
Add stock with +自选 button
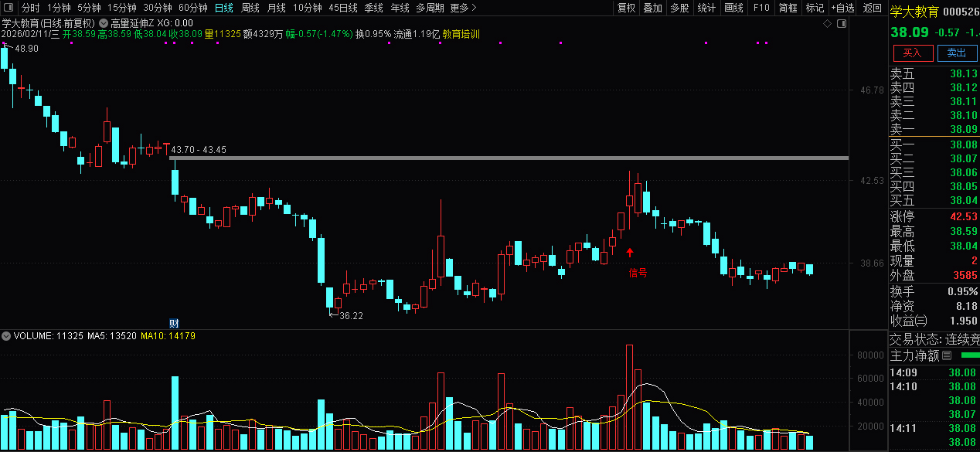point(842,8)
